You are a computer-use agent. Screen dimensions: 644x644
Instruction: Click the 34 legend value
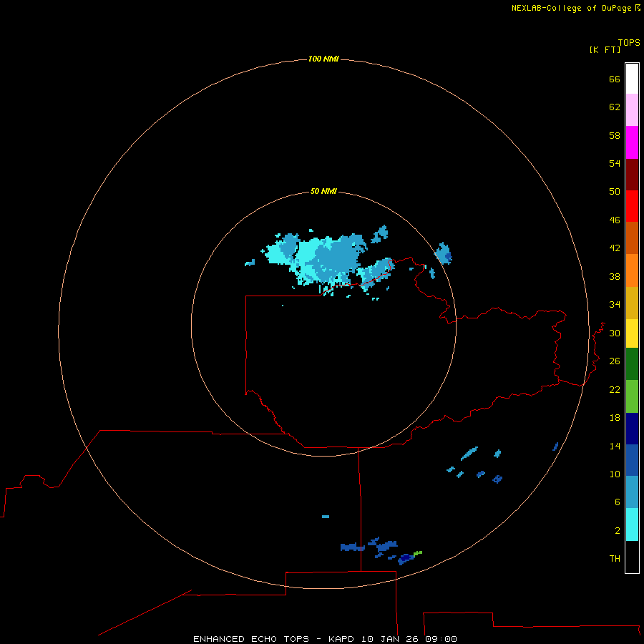[x=615, y=305]
